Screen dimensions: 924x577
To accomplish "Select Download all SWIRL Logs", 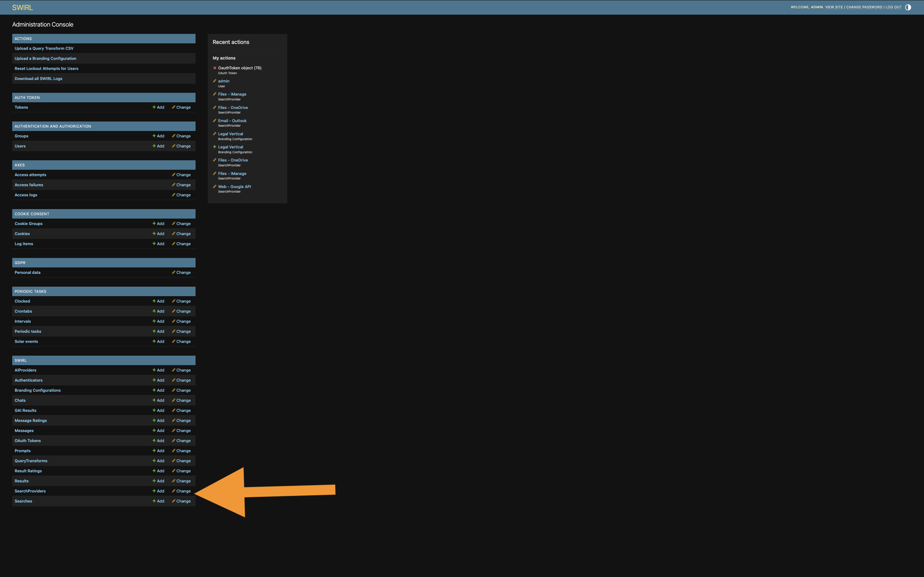I will pyautogui.click(x=38, y=79).
